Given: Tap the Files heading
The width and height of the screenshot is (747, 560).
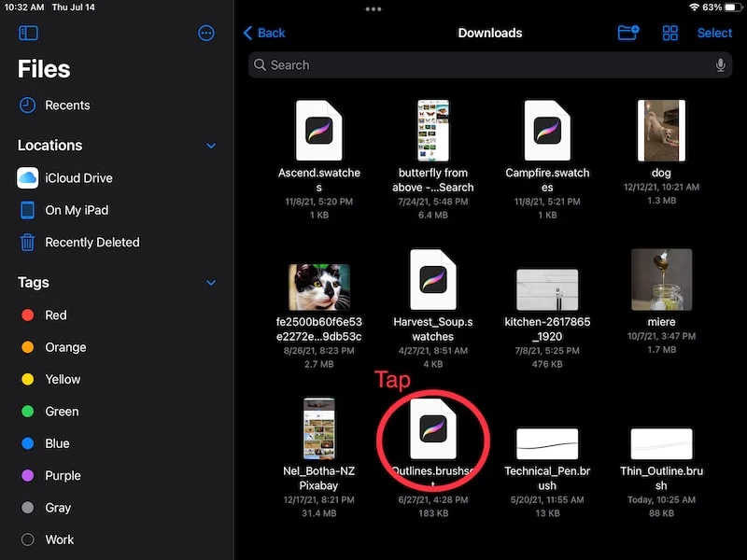Looking at the screenshot, I should (44, 69).
